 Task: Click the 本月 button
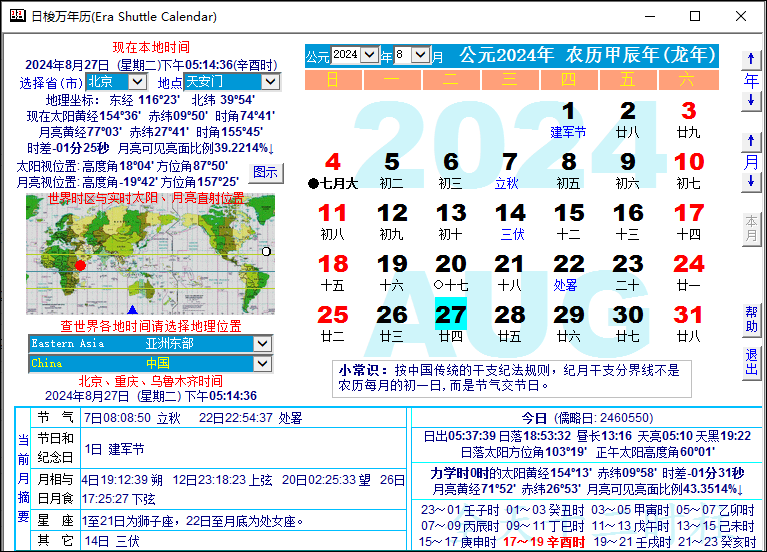click(x=751, y=229)
